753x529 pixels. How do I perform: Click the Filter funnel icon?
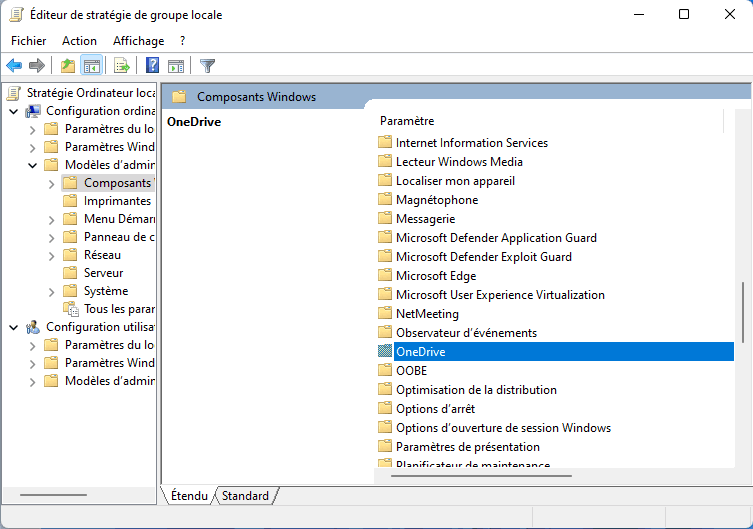(x=207, y=66)
